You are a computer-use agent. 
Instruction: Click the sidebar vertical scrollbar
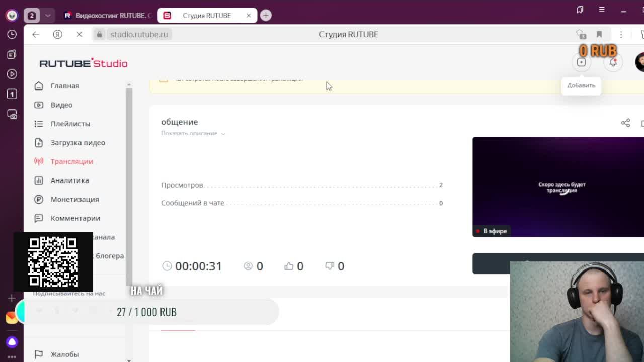click(x=129, y=186)
